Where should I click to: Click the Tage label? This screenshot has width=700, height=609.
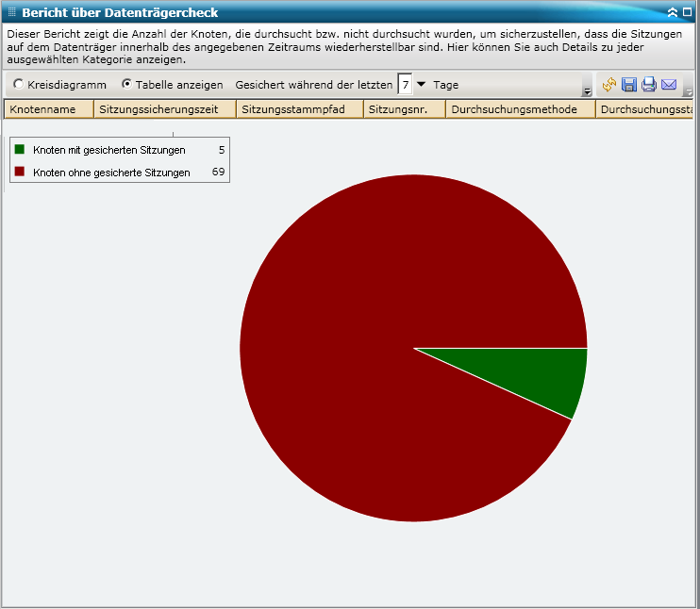[445, 85]
